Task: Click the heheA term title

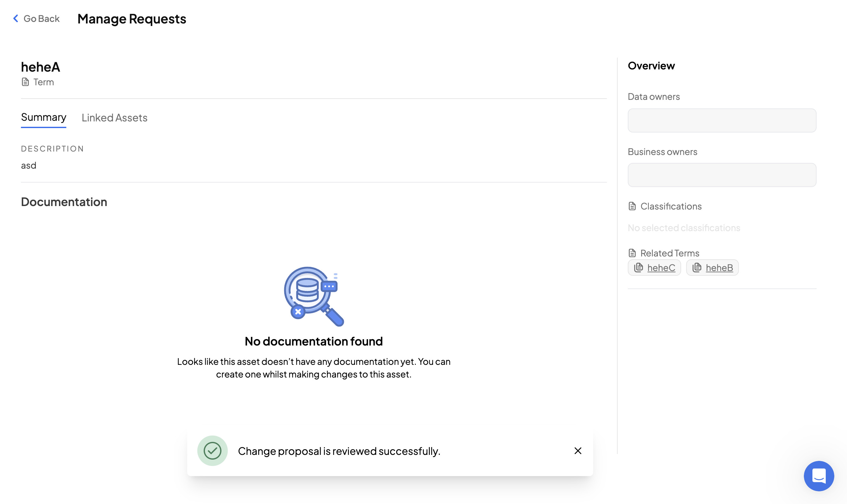Action: coord(41,67)
